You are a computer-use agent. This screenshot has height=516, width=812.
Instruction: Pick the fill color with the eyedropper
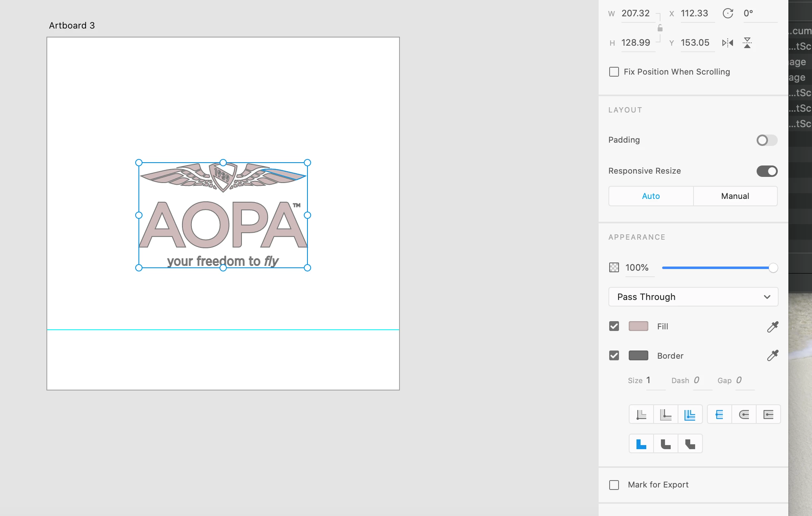(x=772, y=326)
